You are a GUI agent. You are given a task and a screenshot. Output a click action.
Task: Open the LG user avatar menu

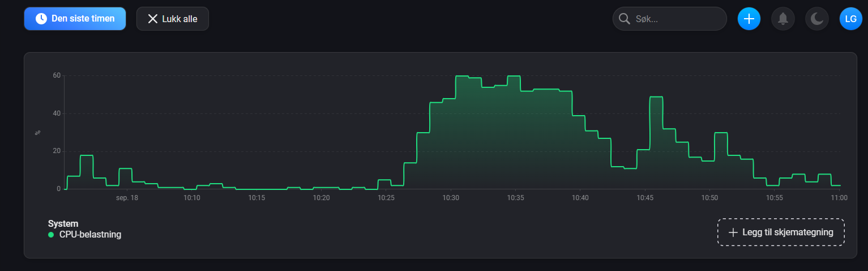[850, 19]
